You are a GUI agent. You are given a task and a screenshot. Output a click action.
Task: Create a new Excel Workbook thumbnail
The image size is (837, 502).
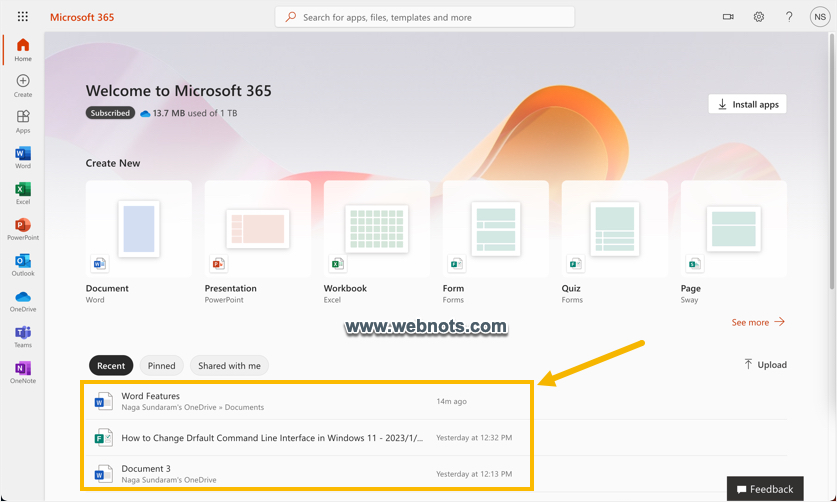point(377,229)
